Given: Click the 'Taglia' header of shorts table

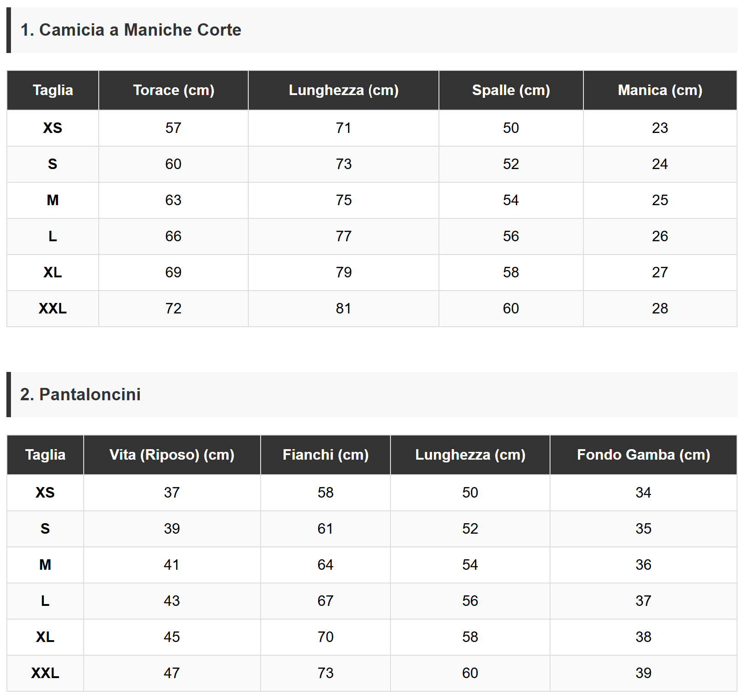Looking at the screenshot, I should tap(45, 455).
